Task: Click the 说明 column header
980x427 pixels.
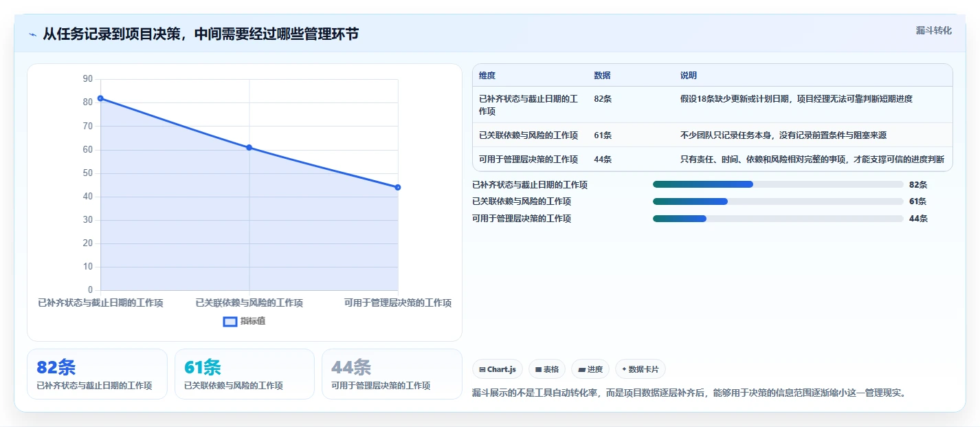Action: (689, 76)
